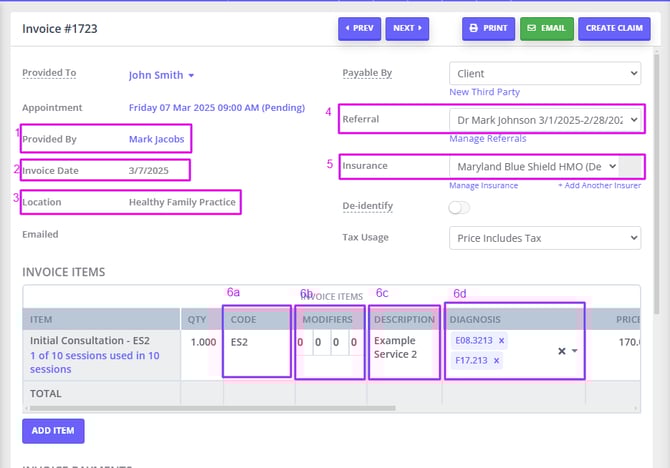Remove the F17.213 diagnosis tag

click(497, 361)
